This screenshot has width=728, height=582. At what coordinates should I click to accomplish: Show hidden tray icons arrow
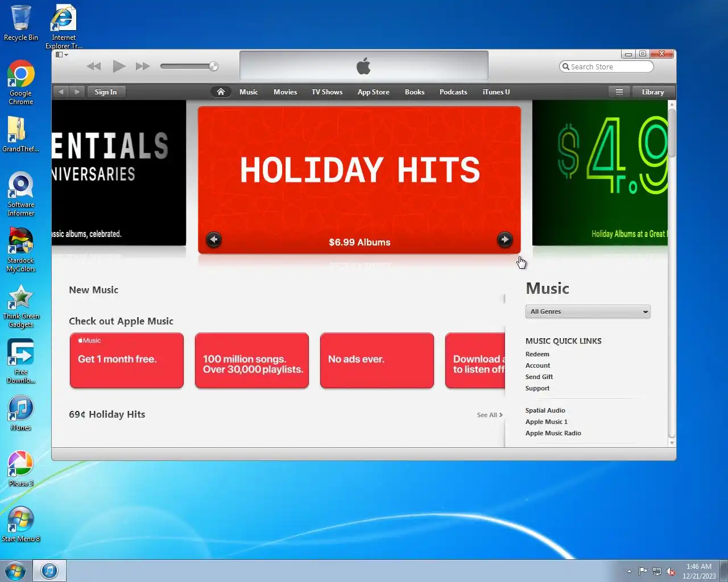[629, 571]
